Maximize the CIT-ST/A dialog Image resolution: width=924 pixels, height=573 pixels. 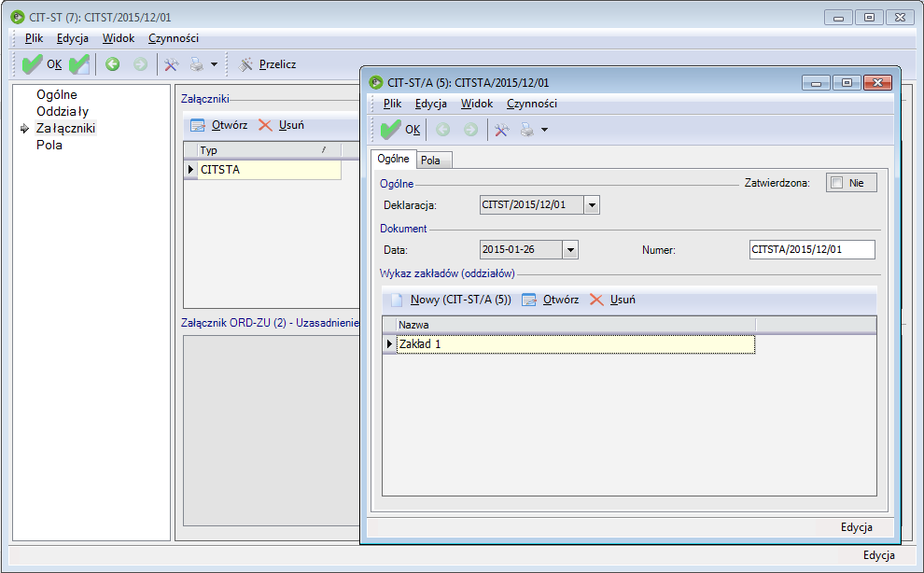pyautogui.click(x=847, y=82)
